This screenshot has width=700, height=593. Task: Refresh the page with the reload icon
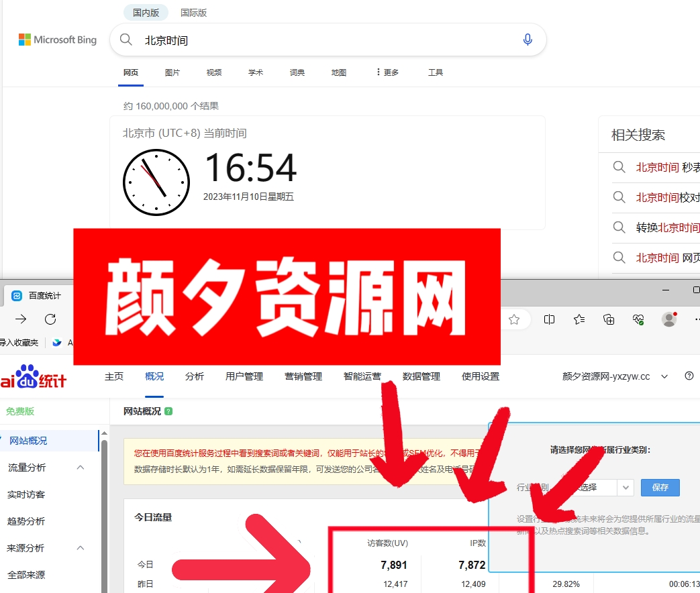point(50,319)
